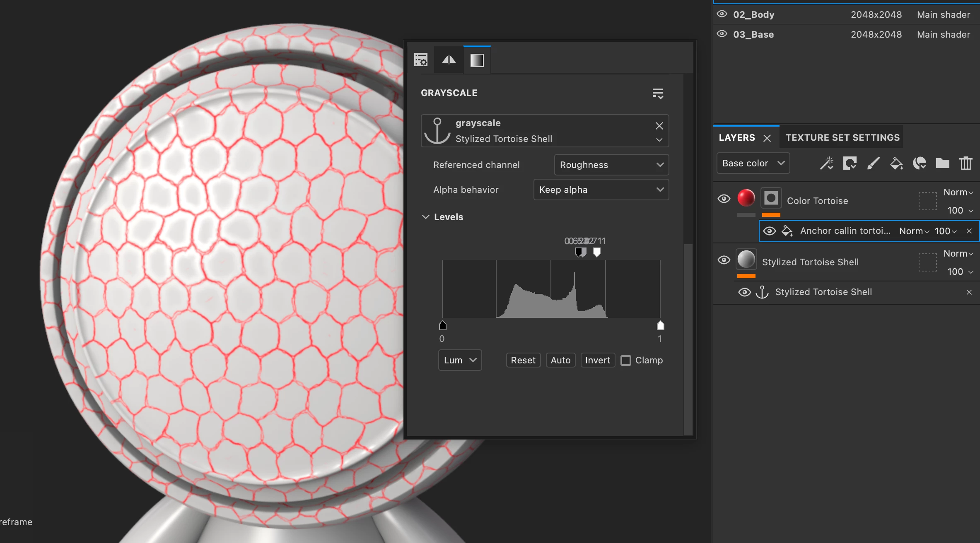Open the Referenced channel Roughness dropdown

click(611, 165)
